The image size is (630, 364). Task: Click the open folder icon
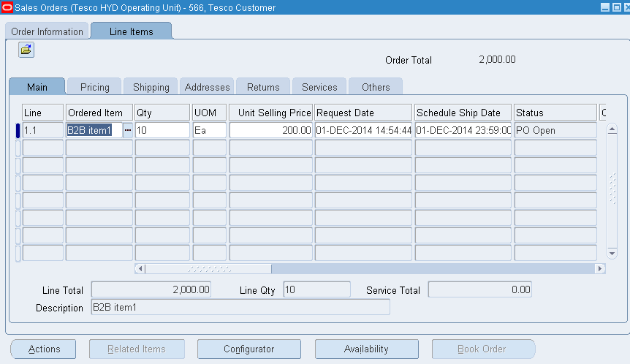tap(26, 50)
